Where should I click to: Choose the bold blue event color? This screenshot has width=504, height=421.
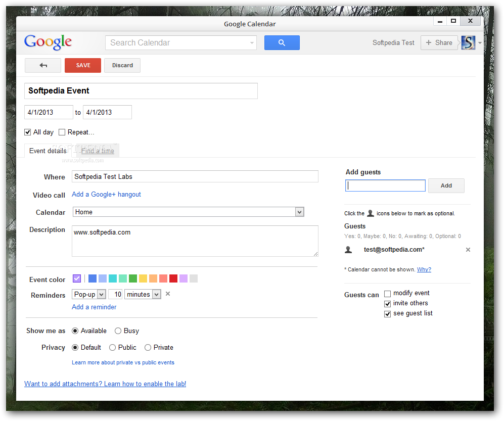tap(92, 278)
